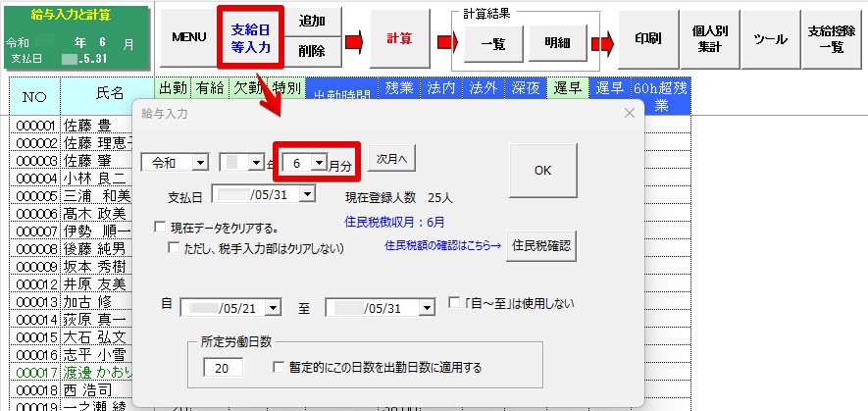Check 「自～至」は使用しない option
This screenshot has width=868, height=411.
[454, 303]
